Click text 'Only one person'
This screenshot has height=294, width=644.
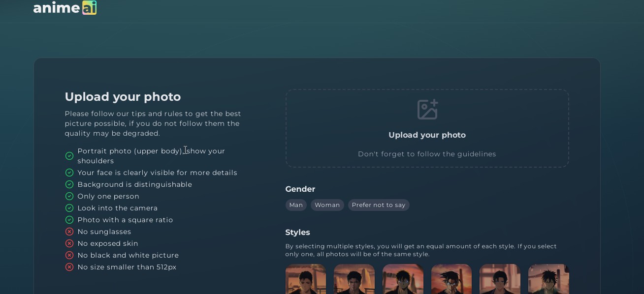click(108, 196)
